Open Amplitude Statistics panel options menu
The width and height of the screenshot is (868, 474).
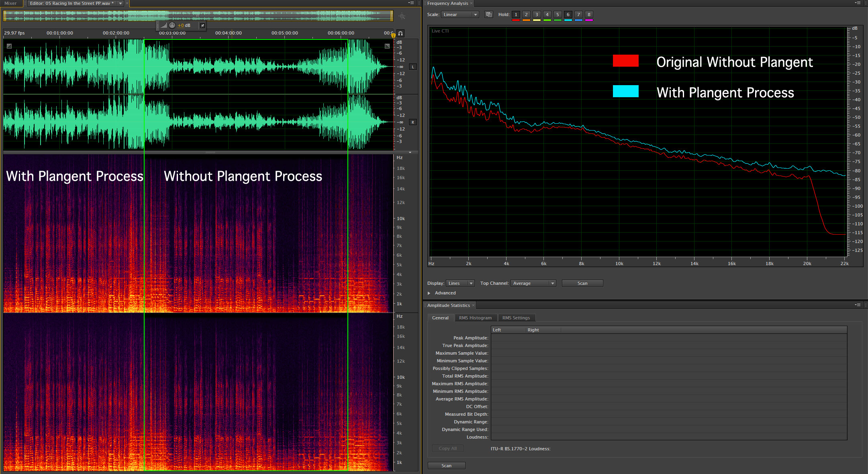point(858,305)
